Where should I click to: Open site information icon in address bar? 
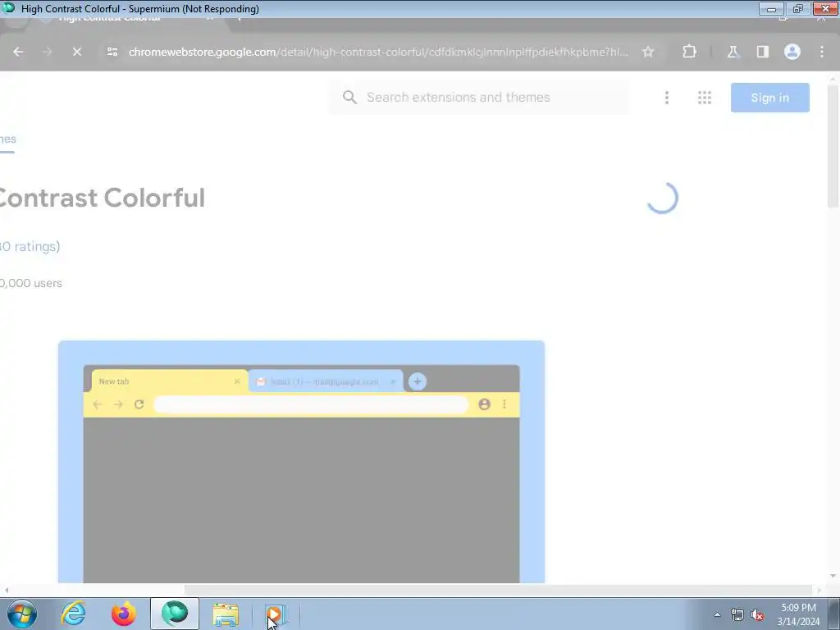(112, 52)
